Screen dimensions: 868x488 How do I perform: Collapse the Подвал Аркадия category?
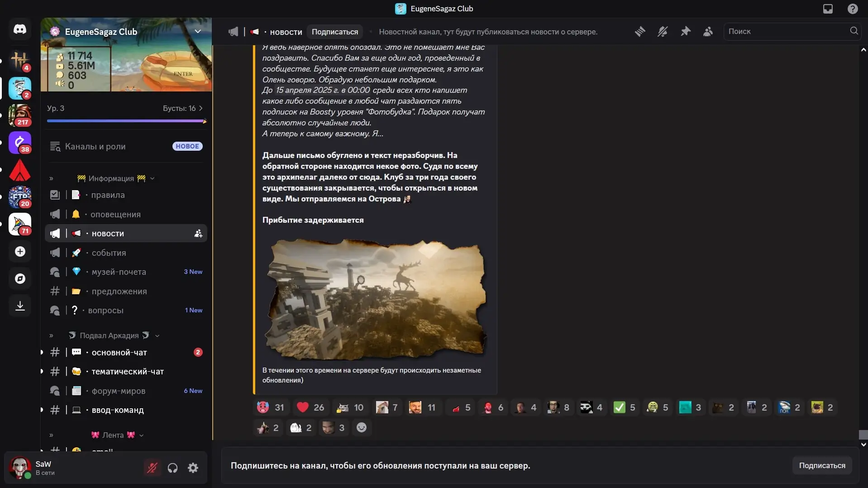tap(109, 335)
